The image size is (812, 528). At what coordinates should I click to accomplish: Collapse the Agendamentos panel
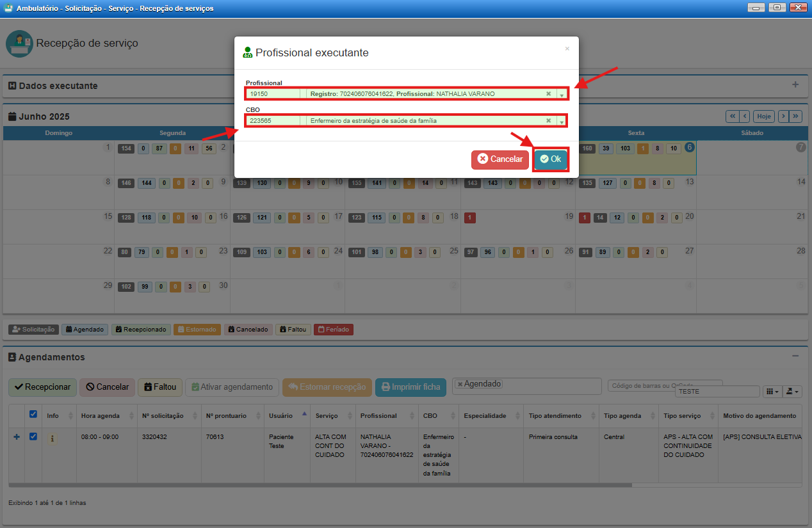coord(795,356)
